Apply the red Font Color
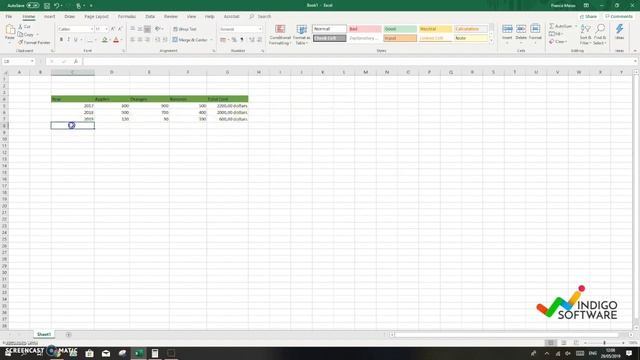This screenshot has height=360, width=640. point(116,40)
